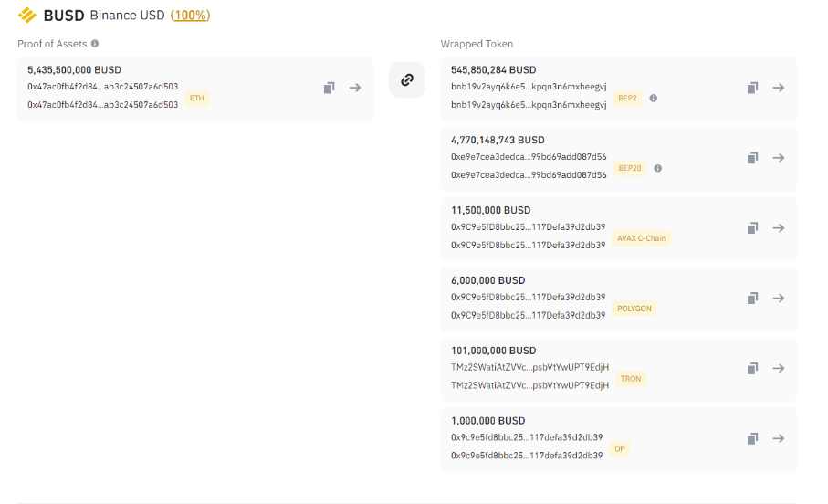This screenshot has width=828, height=504.
Task: Click the Proof of Assets info icon
Action: [95, 44]
